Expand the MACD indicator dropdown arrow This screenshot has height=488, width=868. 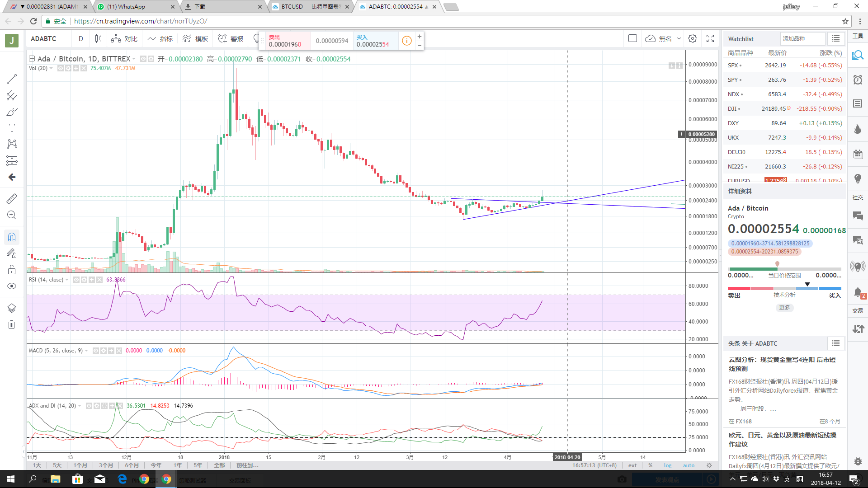click(x=86, y=351)
